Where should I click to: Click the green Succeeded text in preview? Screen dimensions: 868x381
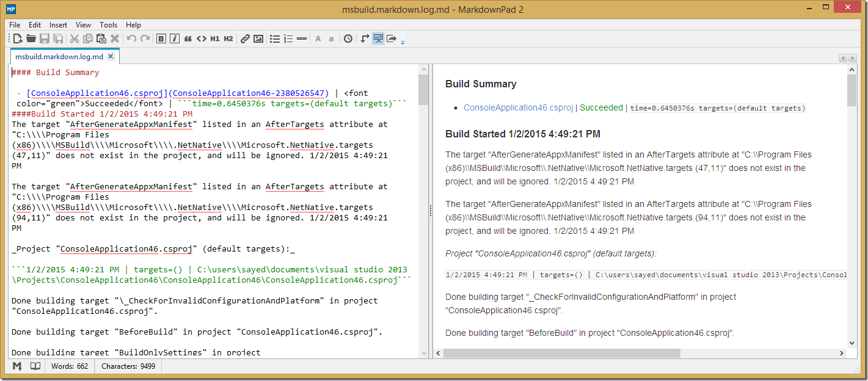click(601, 107)
